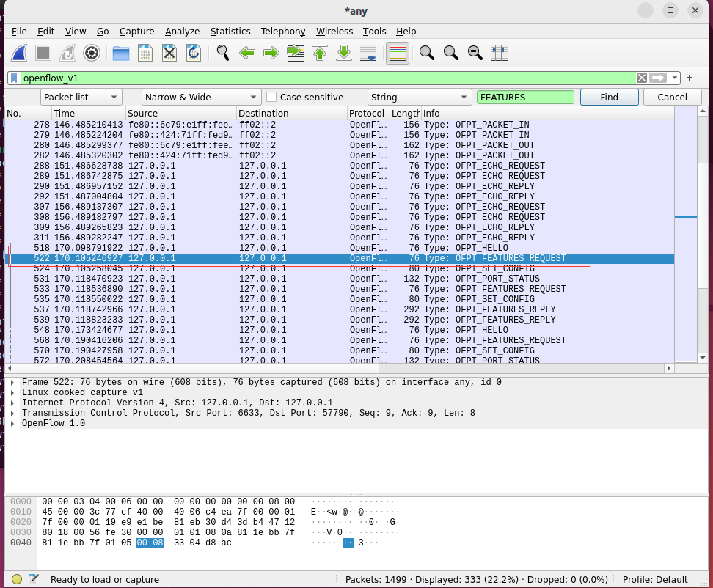Expand the Frame 522 details

point(12,383)
